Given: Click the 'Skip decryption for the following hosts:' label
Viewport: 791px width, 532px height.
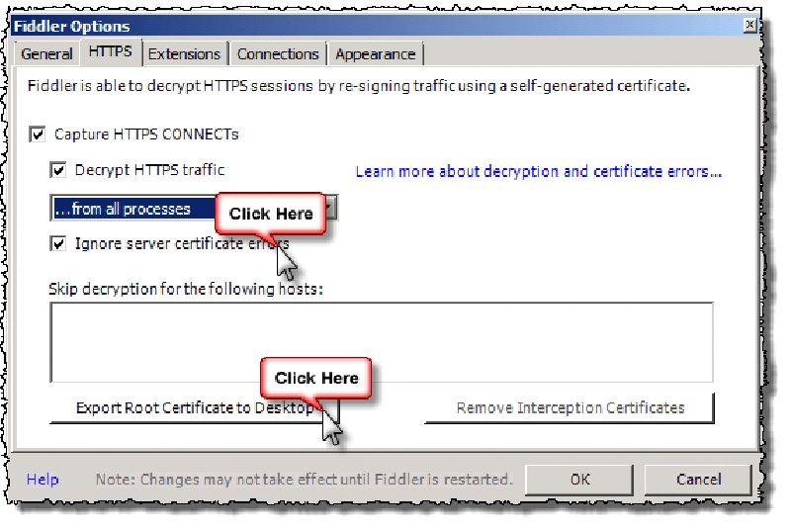Looking at the screenshot, I should (186, 289).
